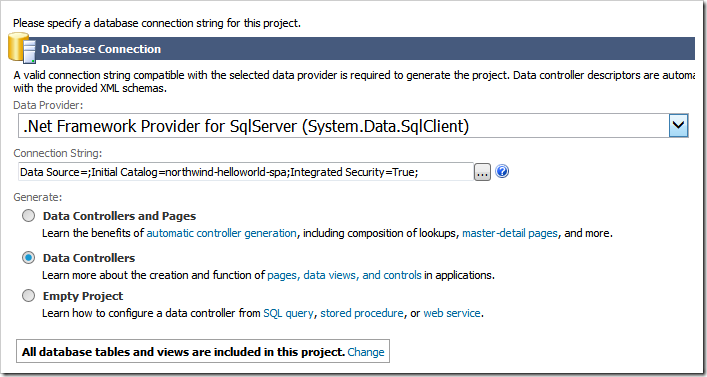707x377 pixels.
Task: Expand the Data Provider dropdown arrow
Action: coord(679,125)
